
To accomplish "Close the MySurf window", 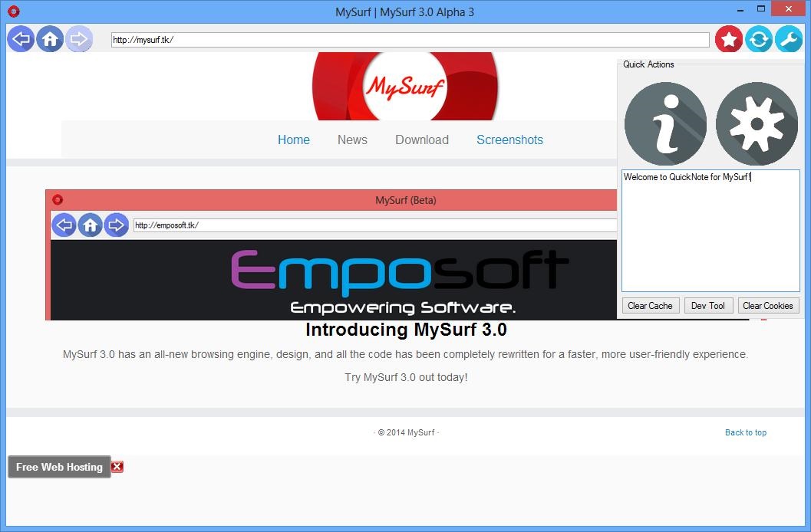I will click(x=788, y=8).
